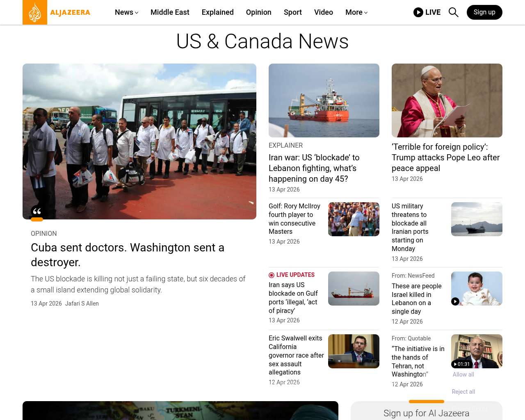Click the LIVE UPDATES label text
525x420 pixels.
(295, 275)
